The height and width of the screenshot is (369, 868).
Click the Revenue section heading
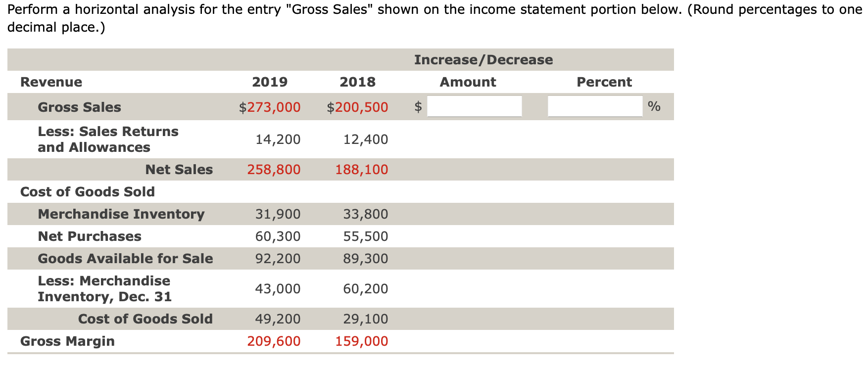tap(50, 82)
